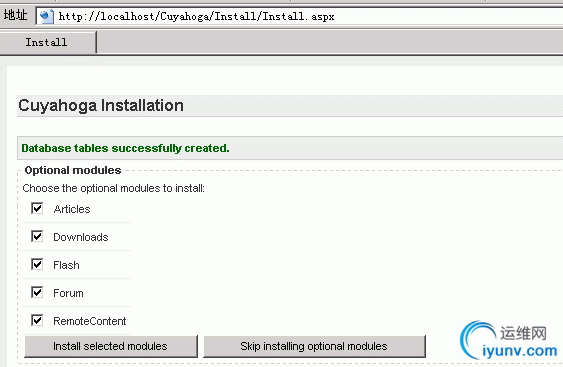Viewport: 563px width, 367px height.
Task: Select the Install browser tab
Action: coord(48,42)
